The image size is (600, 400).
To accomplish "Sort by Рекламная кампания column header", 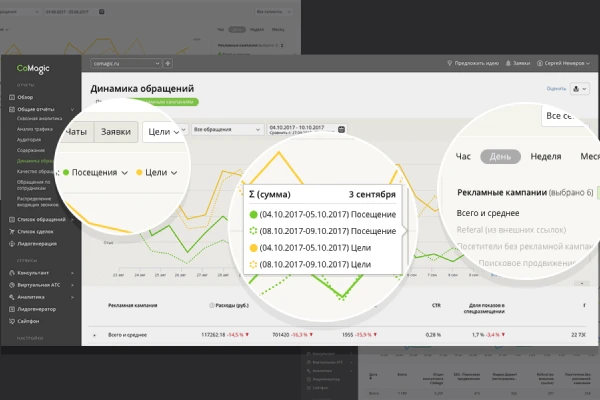I will [x=133, y=305].
